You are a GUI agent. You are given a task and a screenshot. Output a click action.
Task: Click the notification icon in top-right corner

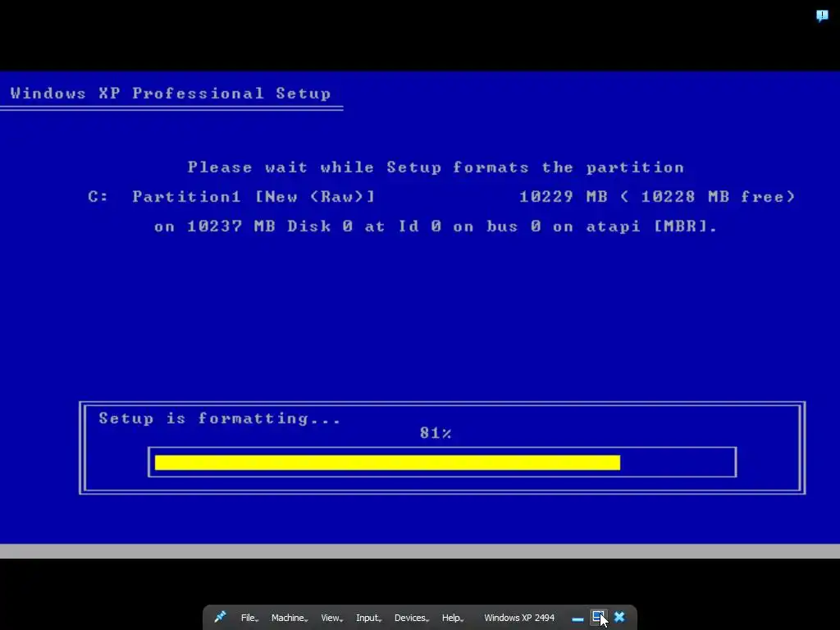point(822,16)
